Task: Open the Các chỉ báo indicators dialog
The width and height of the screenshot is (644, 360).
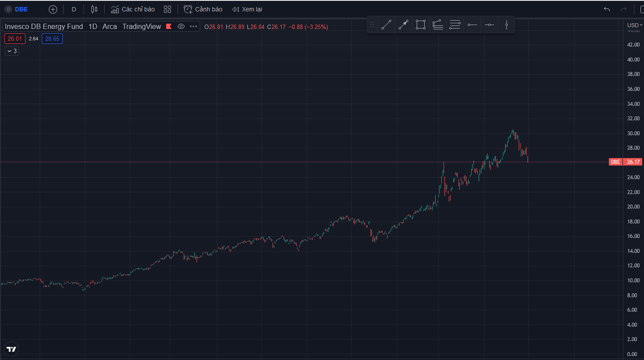Action: [133, 9]
